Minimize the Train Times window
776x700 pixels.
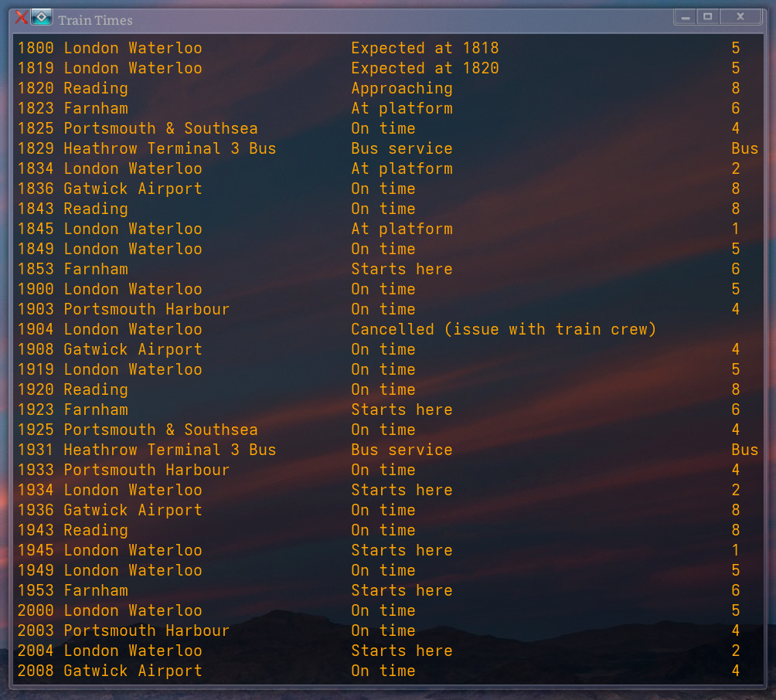(685, 17)
